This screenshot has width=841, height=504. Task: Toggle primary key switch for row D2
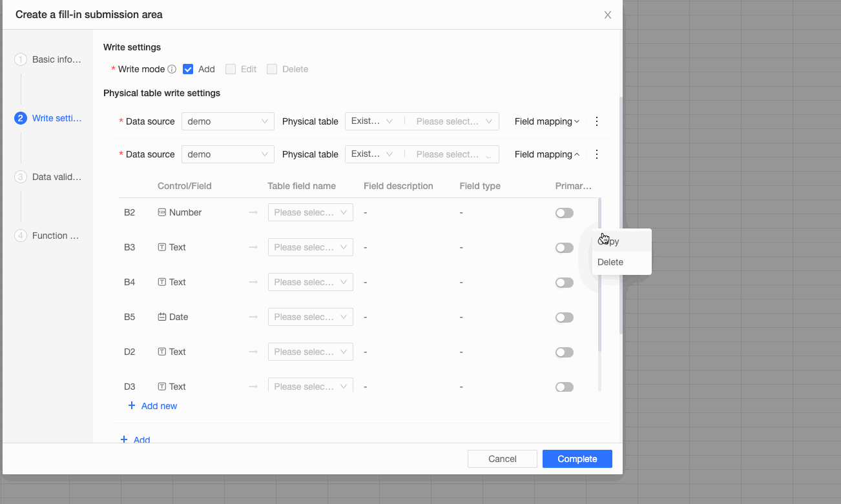(x=565, y=352)
